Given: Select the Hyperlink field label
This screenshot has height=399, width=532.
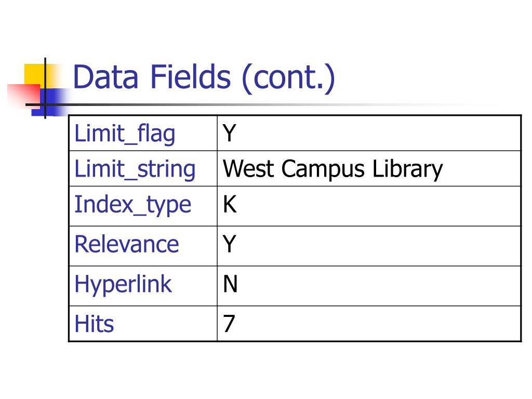Looking at the screenshot, I should click(x=123, y=284).
